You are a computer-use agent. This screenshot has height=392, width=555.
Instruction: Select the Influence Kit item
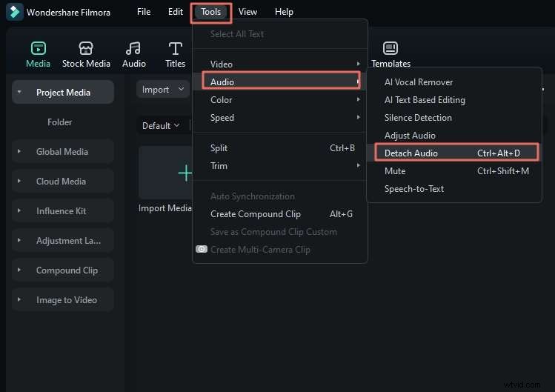click(61, 211)
